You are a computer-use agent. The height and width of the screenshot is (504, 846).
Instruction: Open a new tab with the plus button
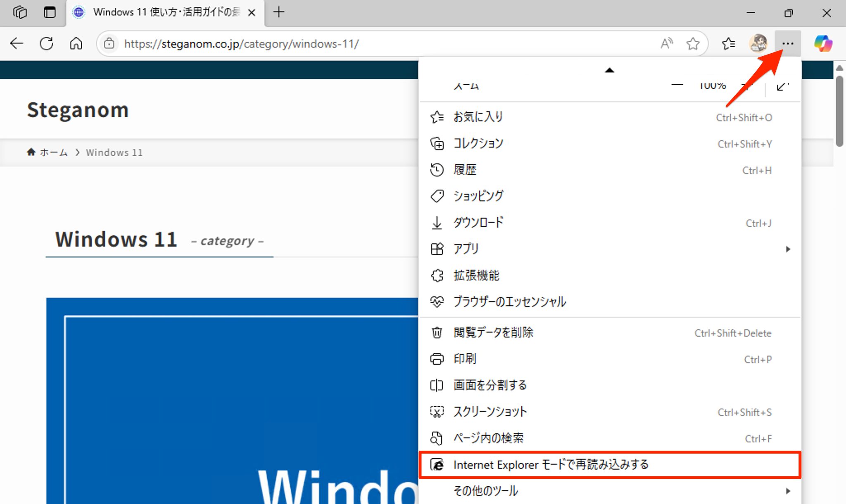pyautogui.click(x=278, y=12)
